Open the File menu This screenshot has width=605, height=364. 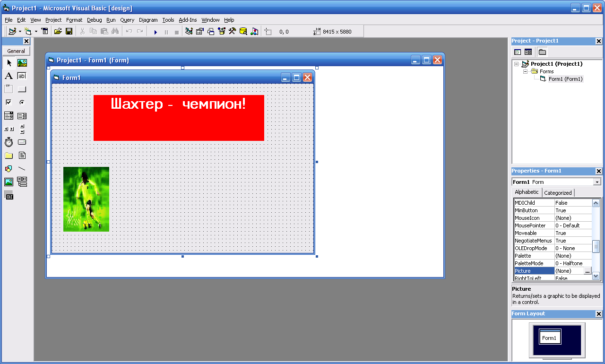pyautogui.click(x=9, y=20)
